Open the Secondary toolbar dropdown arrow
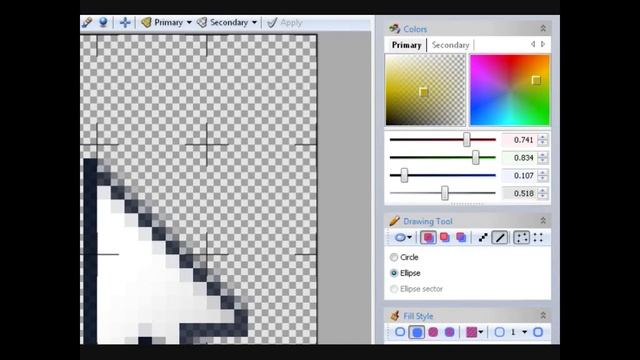This screenshot has width=640, height=360. click(x=254, y=22)
